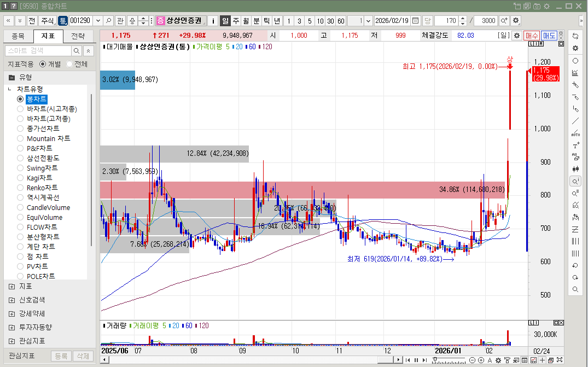Screen dimensions: 588x367
Task: Select the 봉차트 radio button
Action: [20, 99]
